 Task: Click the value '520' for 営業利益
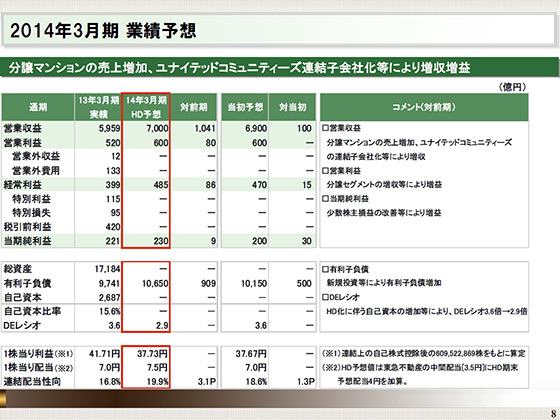[x=112, y=143]
